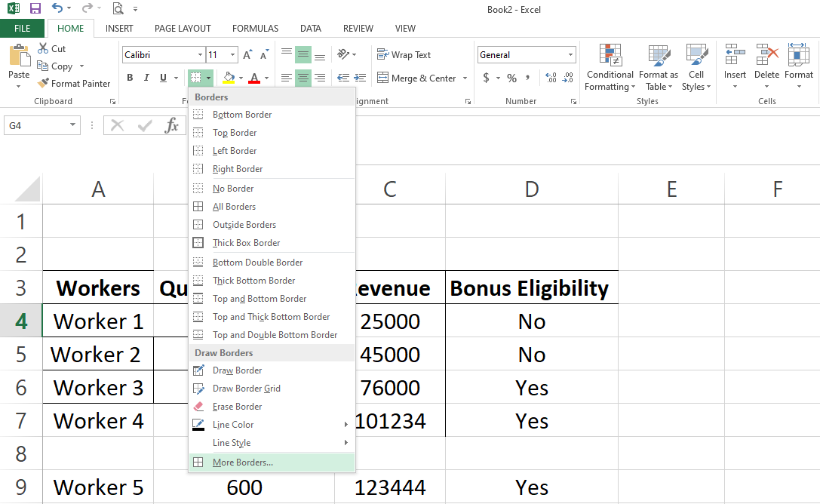820x504 pixels.
Task: Toggle Italic formatting
Action: coord(146,78)
